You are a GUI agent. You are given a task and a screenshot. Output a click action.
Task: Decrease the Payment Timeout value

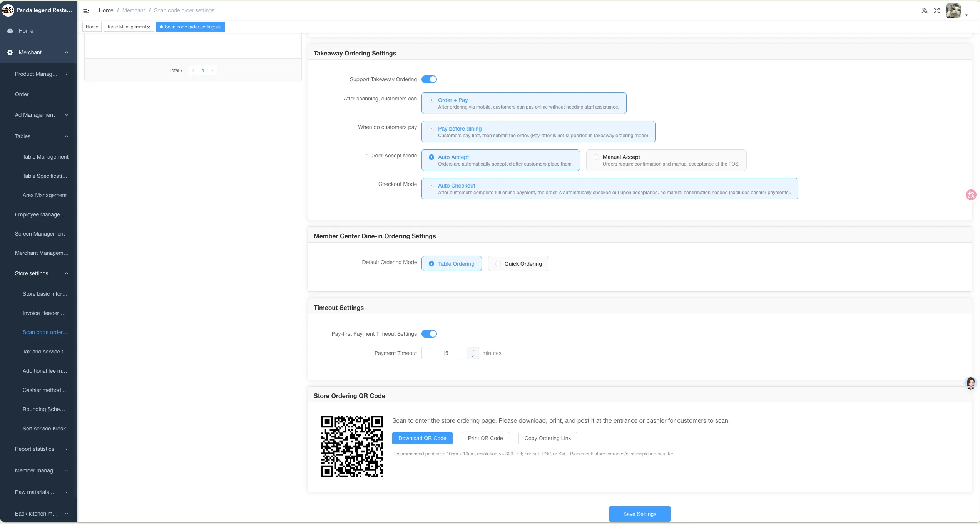tap(473, 356)
